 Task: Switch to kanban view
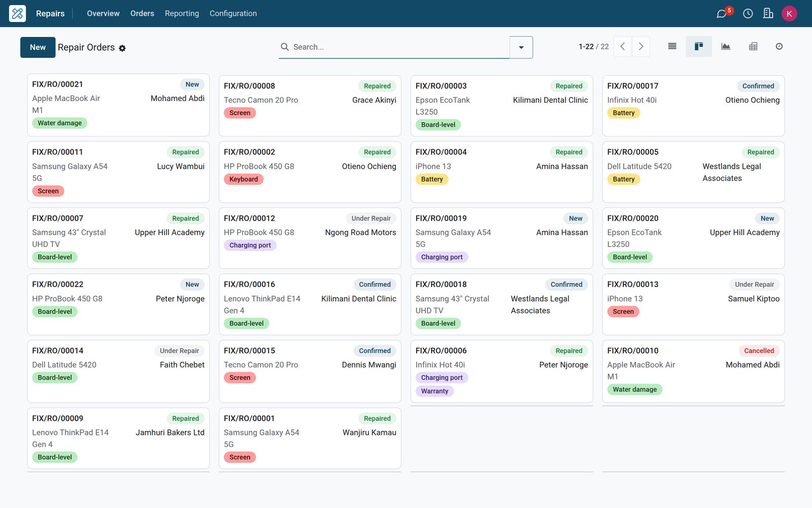click(699, 46)
